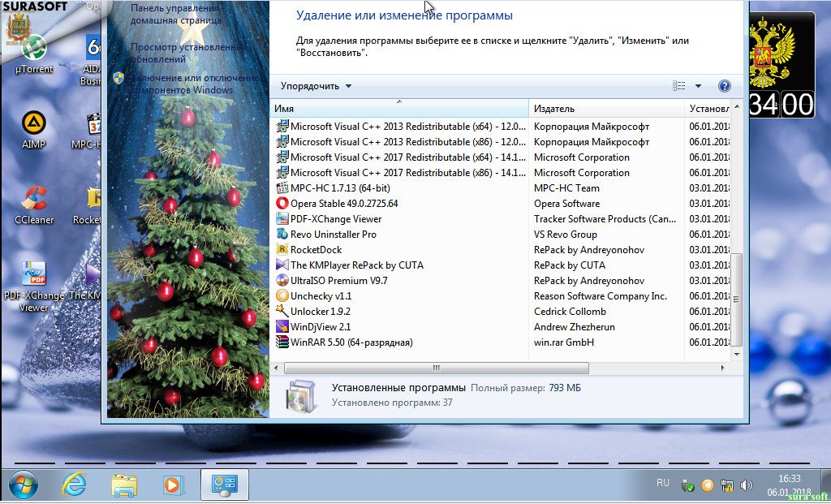This screenshot has width=831, height=504.
Task: Open Windows Explorer from taskbar
Action: tap(124, 485)
